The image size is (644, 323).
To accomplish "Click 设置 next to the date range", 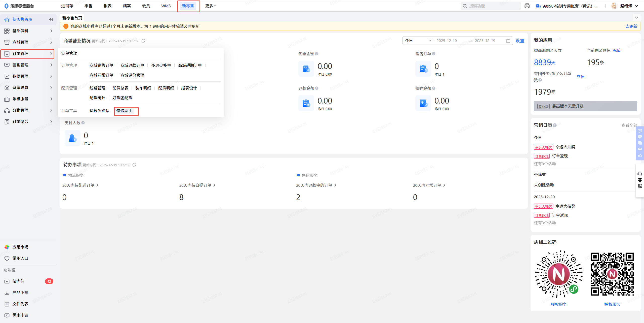I will [519, 41].
